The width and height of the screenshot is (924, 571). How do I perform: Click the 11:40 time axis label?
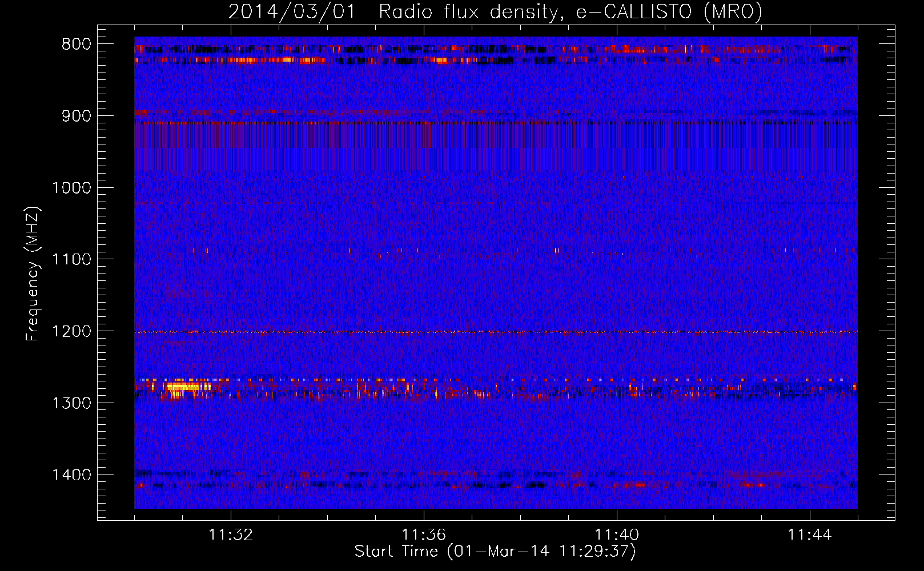(x=617, y=535)
